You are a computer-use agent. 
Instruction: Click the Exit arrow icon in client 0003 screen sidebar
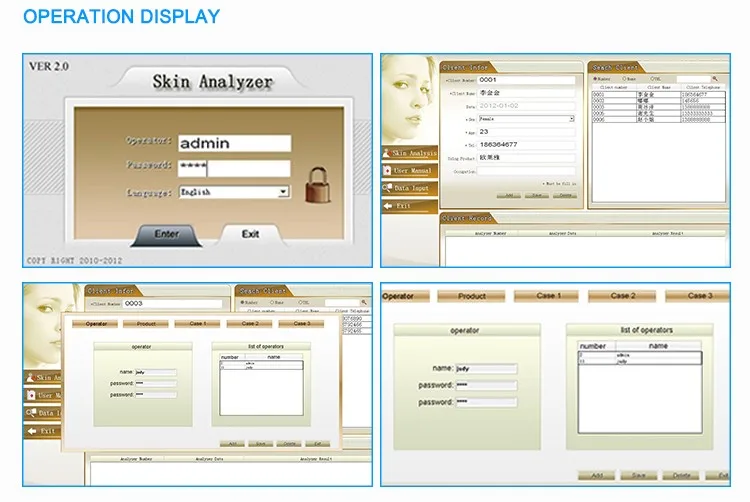[32, 431]
